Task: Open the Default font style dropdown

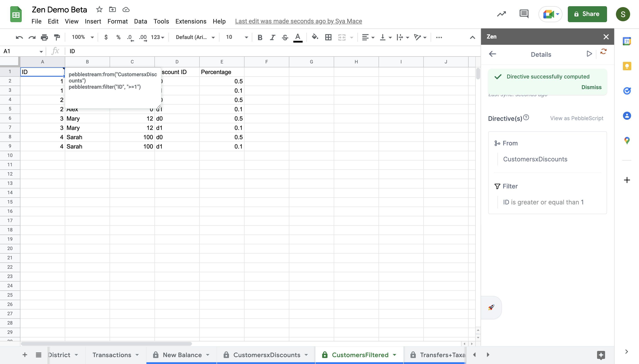Action: pos(195,37)
